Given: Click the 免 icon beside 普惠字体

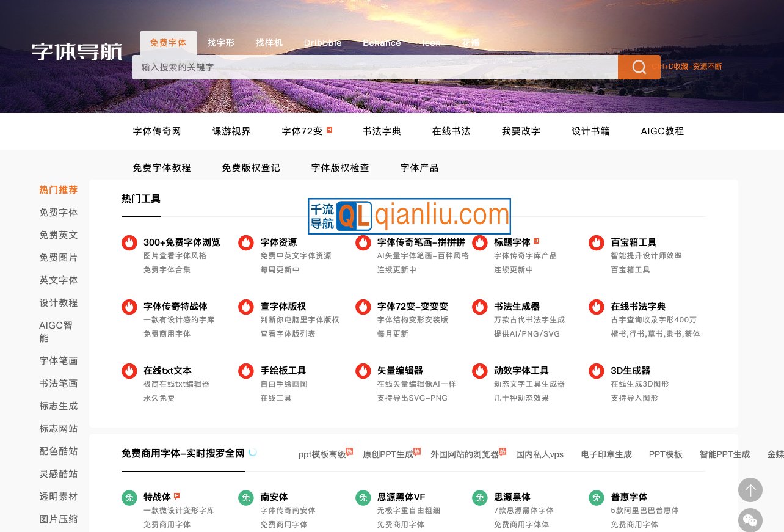Looking at the screenshot, I should point(597,498).
